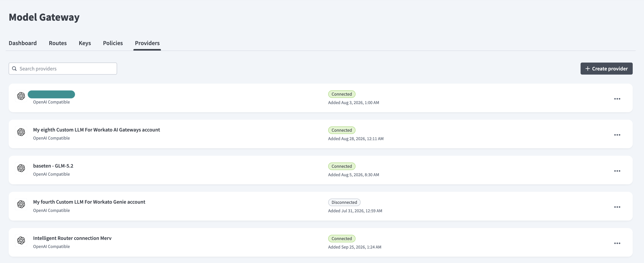Click 'Added Aug 28, 2026, 12:11 AM' text

click(356, 139)
